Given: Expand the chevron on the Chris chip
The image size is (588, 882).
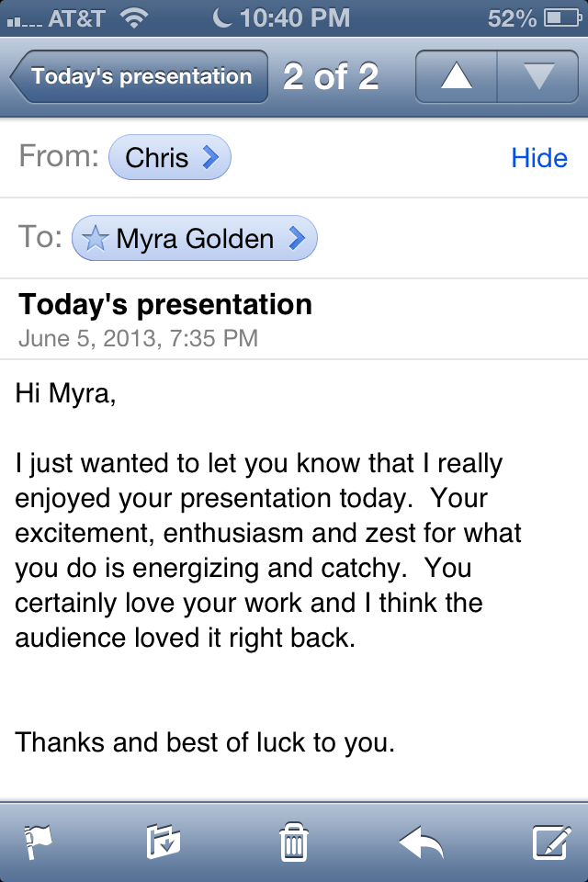Looking at the screenshot, I should (x=210, y=158).
